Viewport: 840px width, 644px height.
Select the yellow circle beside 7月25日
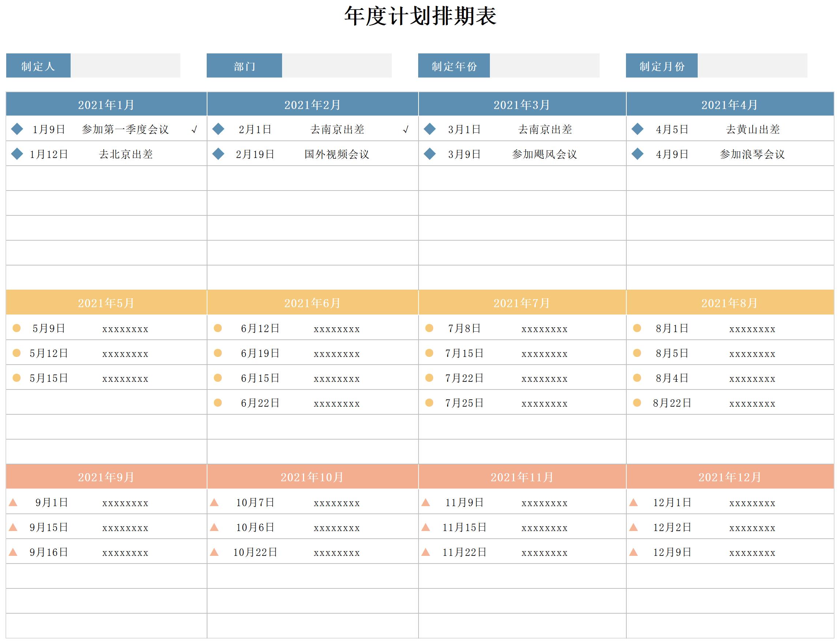tap(430, 403)
